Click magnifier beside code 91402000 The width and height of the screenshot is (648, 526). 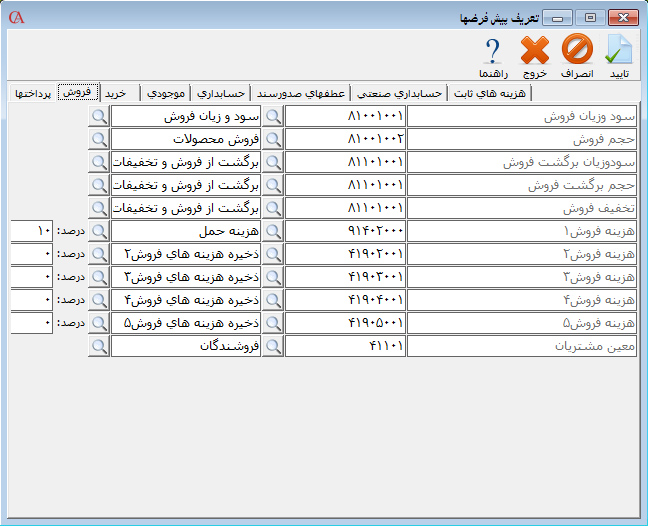[x=273, y=231]
